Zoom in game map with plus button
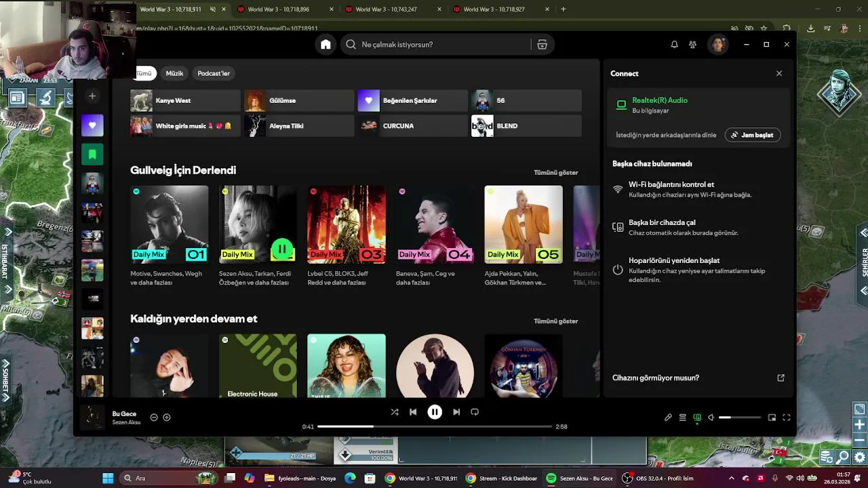 859,425
